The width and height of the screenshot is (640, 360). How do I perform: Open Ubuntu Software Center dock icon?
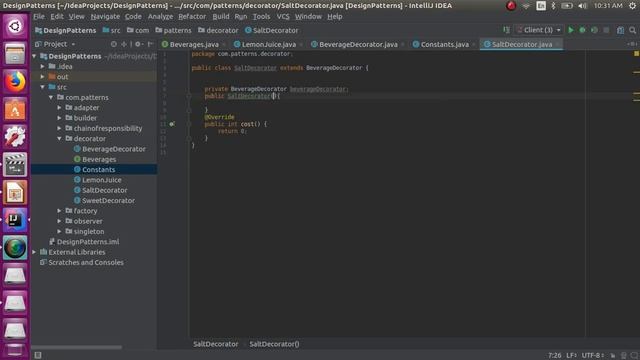pos(15,109)
